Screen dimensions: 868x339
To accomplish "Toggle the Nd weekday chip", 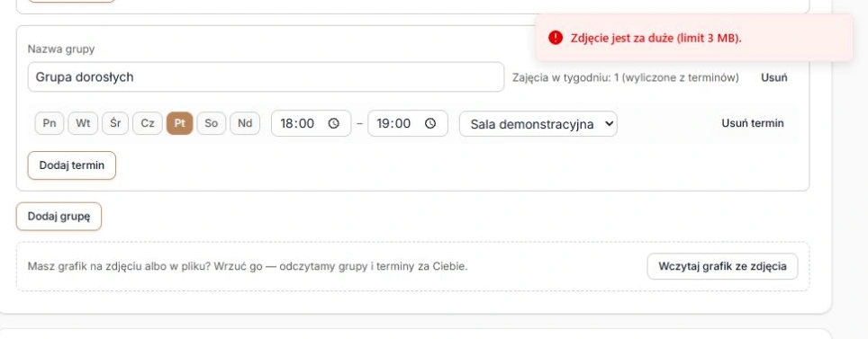I will click(x=245, y=123).
